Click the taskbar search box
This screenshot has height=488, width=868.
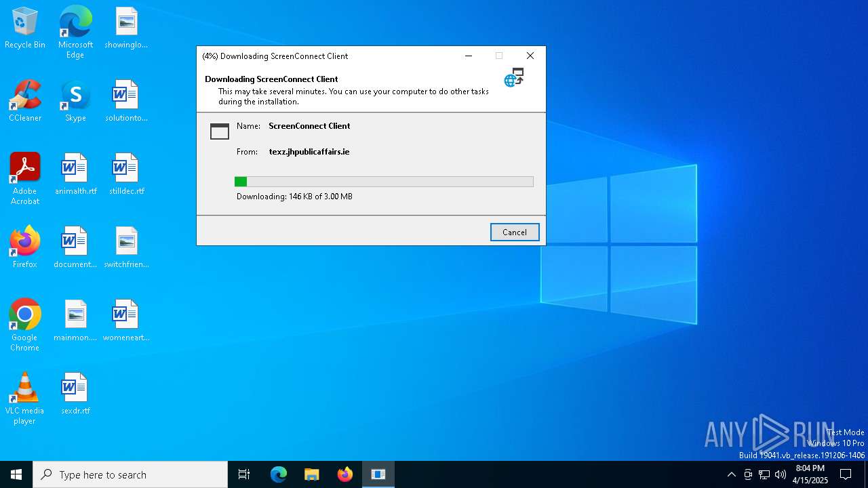click(x=130, y=474)
